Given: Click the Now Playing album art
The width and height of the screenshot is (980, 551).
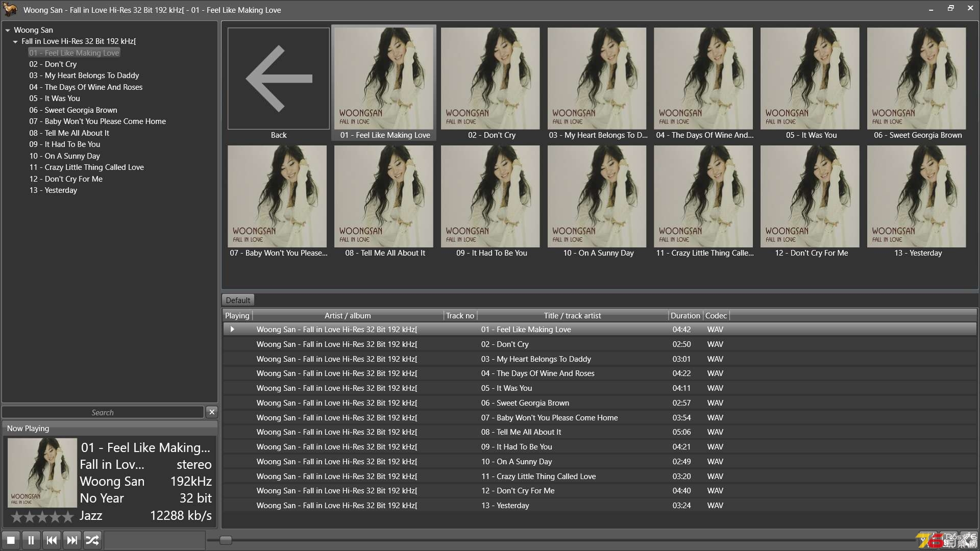Looking at the screenshot, I should 42,472.
